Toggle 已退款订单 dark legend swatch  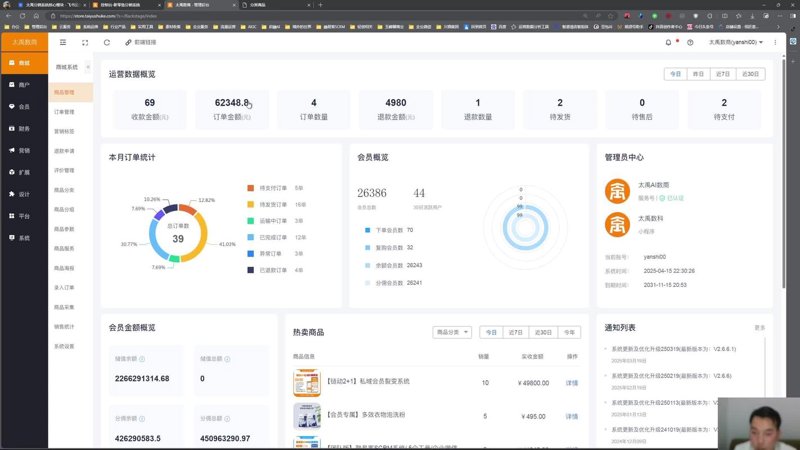coord(251,270)
